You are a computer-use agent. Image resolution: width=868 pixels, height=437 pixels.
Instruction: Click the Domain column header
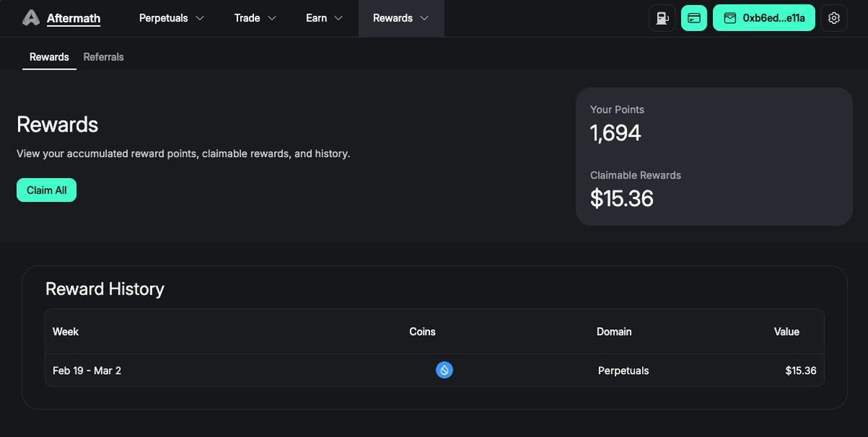[x=614, y=331]
